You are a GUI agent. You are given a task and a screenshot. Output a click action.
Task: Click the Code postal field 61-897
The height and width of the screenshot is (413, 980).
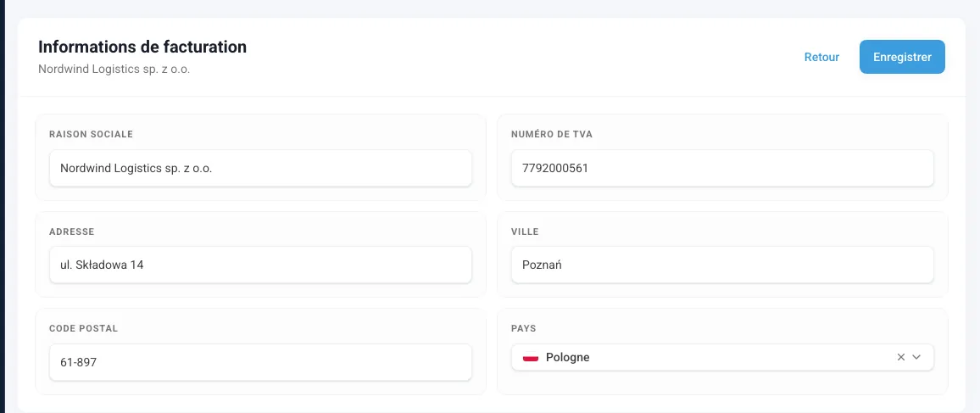(260, 362)
